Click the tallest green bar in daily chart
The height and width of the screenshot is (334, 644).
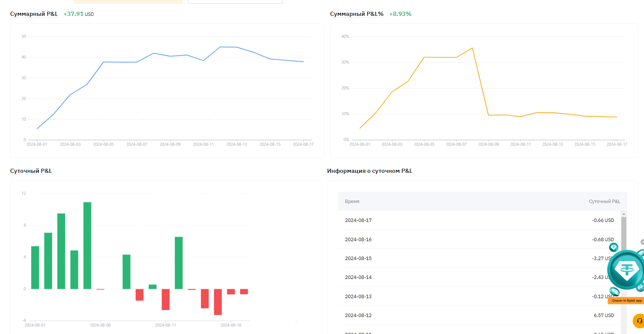[x=87, y=245]
